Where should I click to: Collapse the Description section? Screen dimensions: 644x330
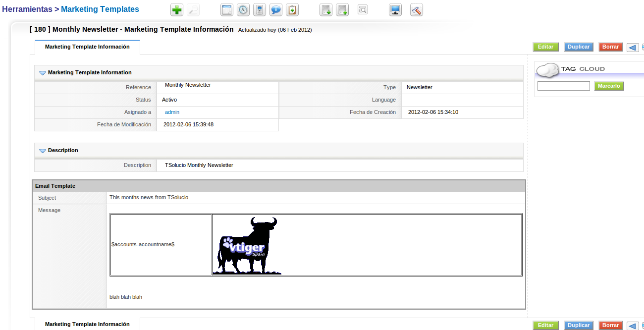point(43,151)
